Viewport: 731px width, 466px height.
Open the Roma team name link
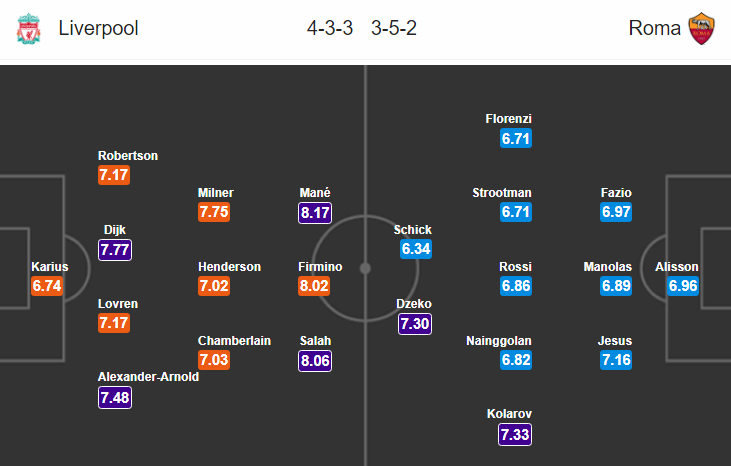tap(655, 28)
